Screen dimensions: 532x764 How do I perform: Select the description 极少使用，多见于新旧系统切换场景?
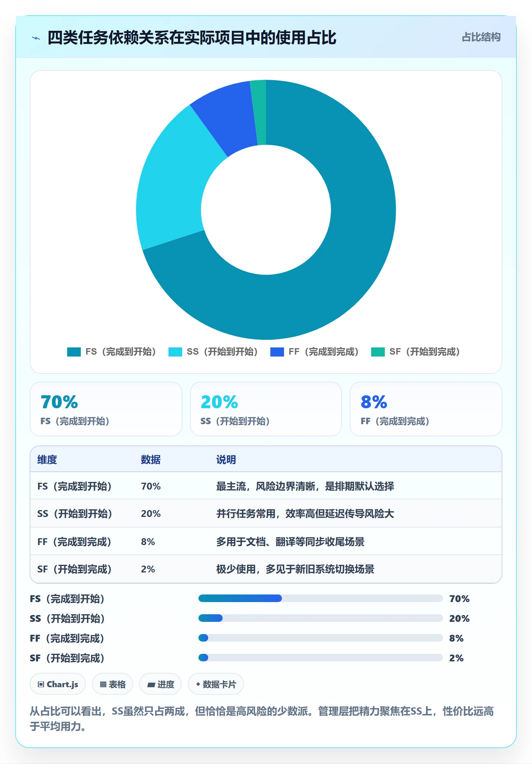295,569
